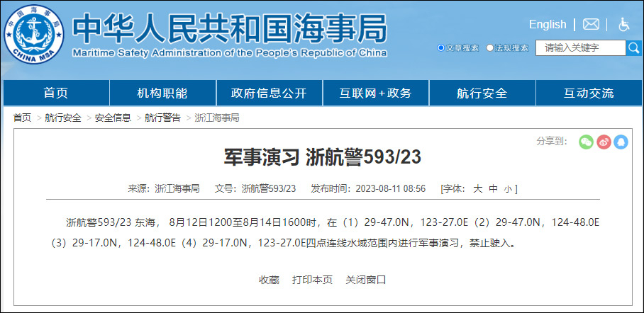Open the 机构职能 navigation menu

[x=162, y=93]
